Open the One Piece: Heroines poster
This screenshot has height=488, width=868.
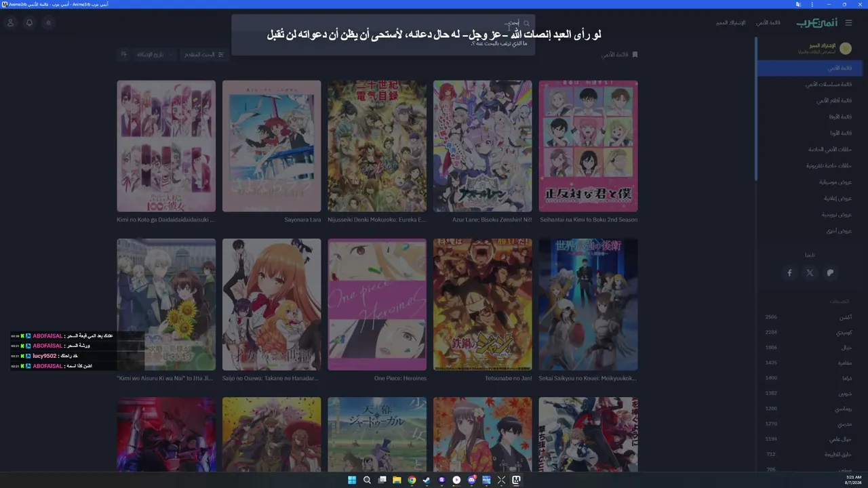(377, 304)
